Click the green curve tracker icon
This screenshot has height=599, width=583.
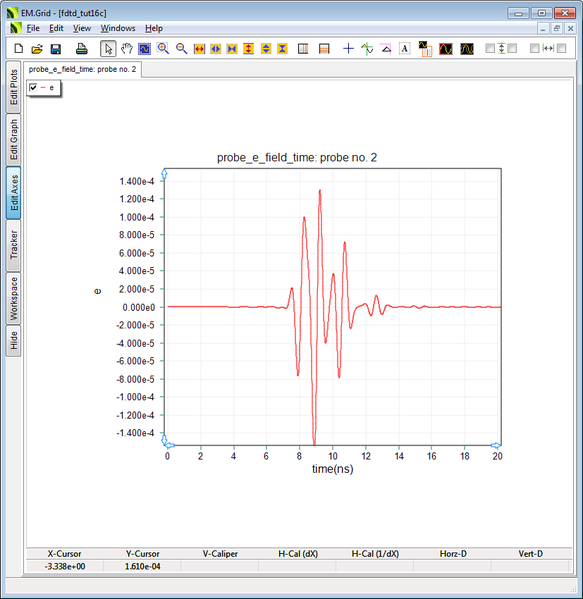367,49
